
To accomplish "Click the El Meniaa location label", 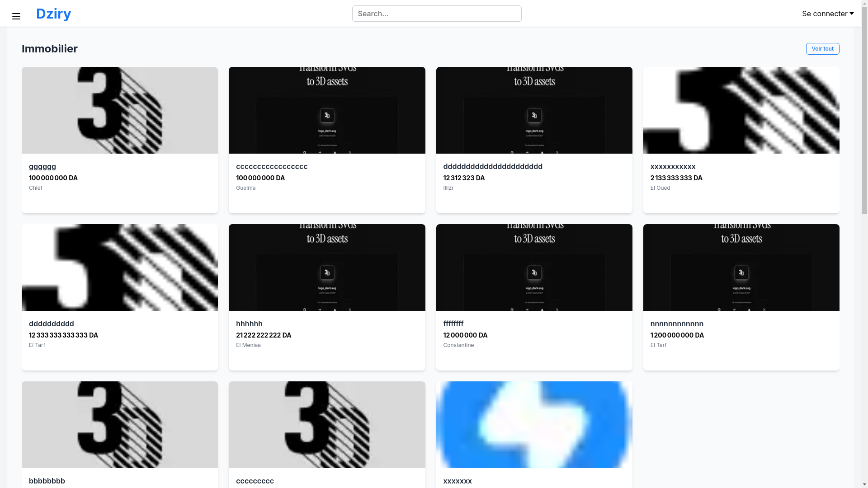I will (x=248, y=345).
